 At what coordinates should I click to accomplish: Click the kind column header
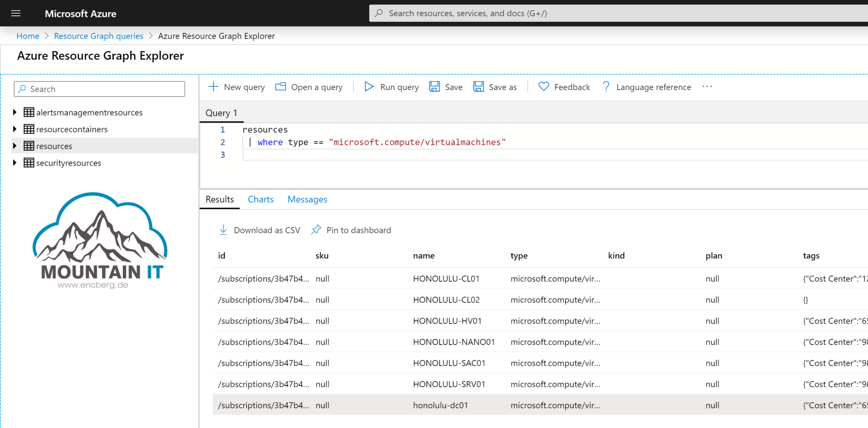[616, 256]
